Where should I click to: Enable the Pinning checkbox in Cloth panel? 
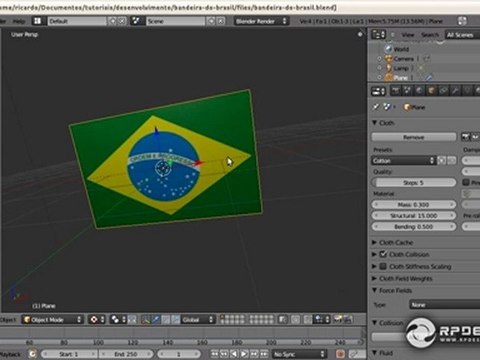coord(466,182)
